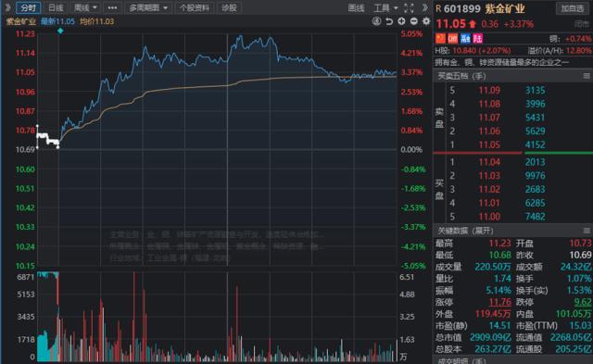593x364 pixels.
Task: Click the 最新11.05 latest price label
Action: [57, 21]
